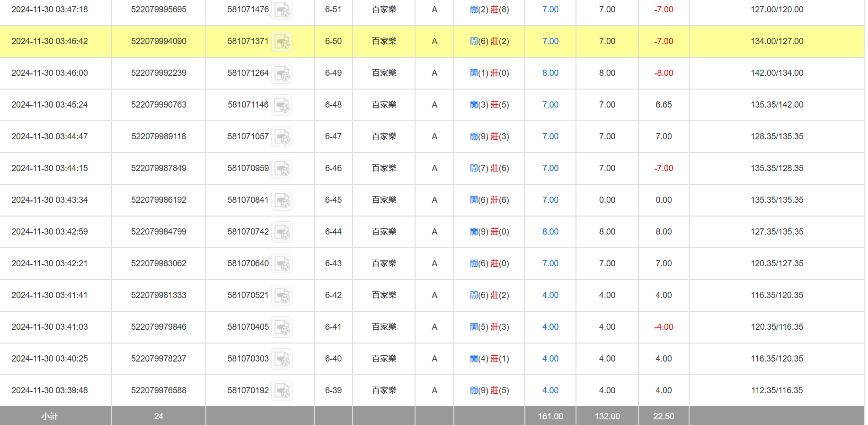The height and width of the screenshot is (425, 868).
Task: Open replay icon next to 581070742
Action: [282, 232]
